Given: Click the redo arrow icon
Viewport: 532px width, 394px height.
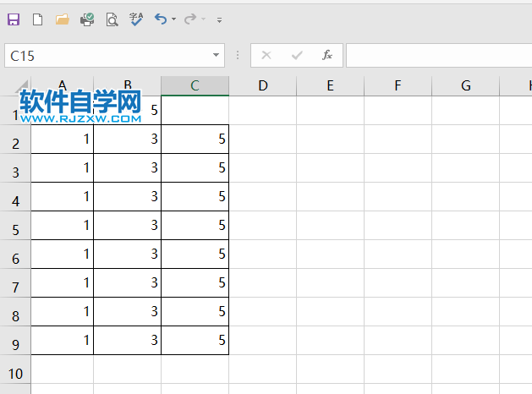Looking at the screenshot, I should [190, 19].
